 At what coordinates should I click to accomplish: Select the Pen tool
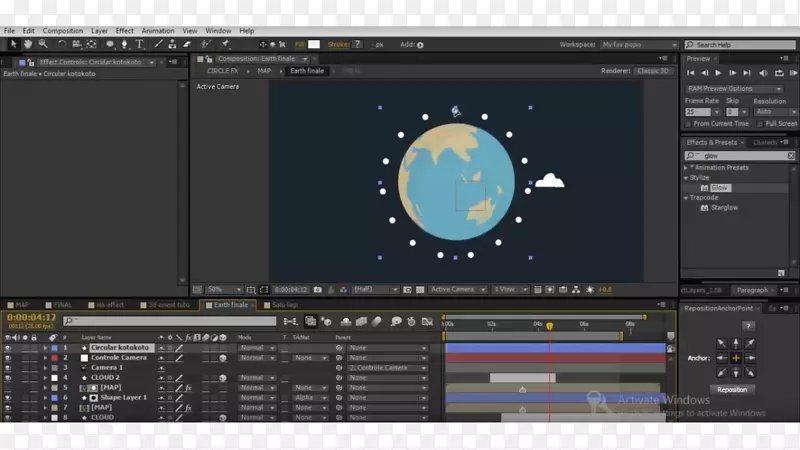point(124,44)
